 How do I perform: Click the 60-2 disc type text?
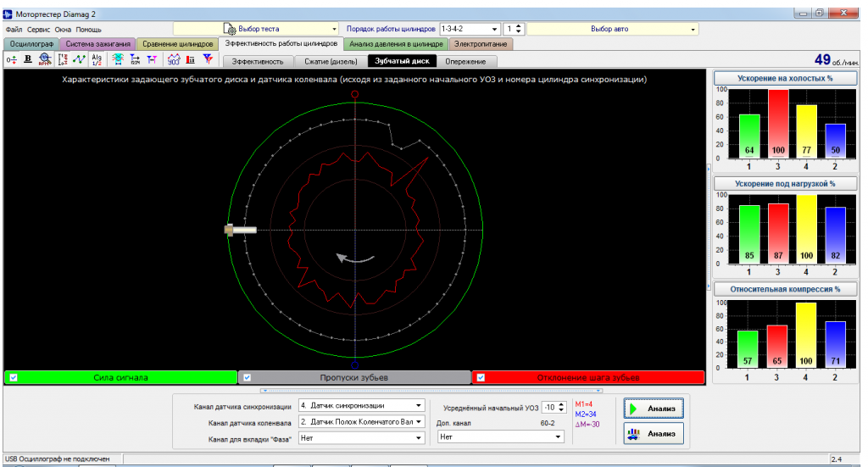coord(547,423)
